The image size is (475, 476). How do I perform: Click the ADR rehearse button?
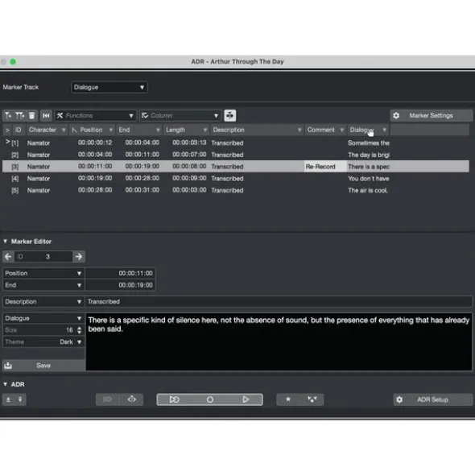[174, 399]
